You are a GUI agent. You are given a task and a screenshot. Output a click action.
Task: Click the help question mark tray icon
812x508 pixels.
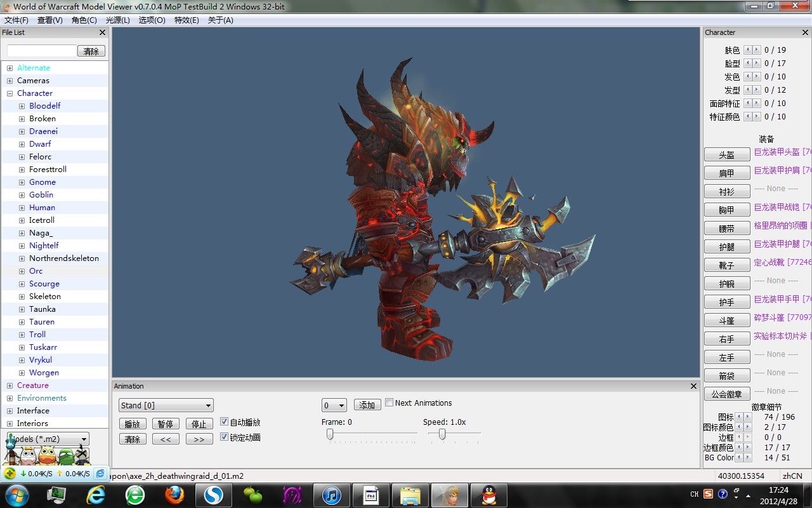[723, 493]
